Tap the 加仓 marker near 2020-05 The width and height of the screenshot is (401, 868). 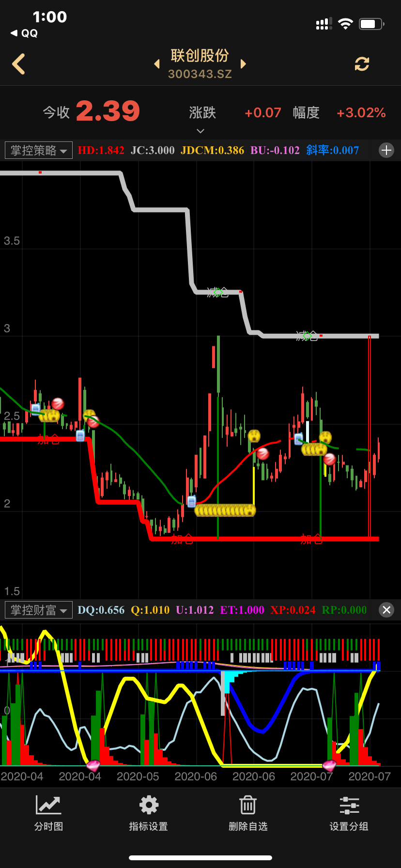tap(182, 539)
